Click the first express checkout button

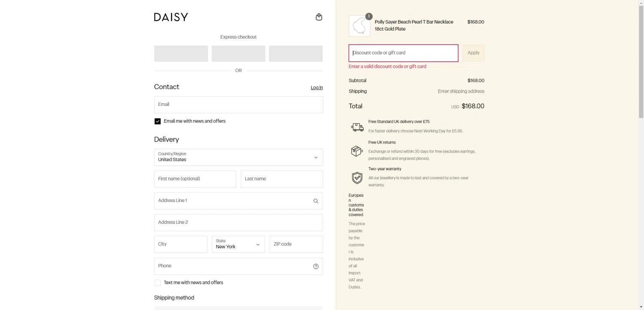point(181,54)
